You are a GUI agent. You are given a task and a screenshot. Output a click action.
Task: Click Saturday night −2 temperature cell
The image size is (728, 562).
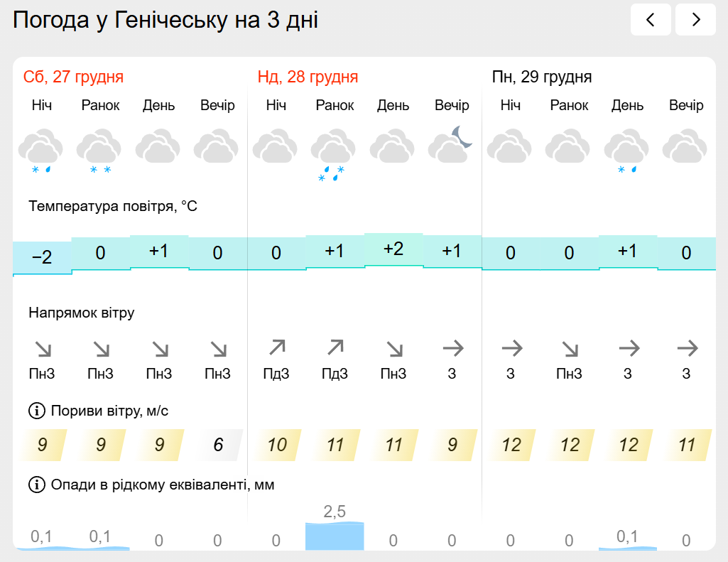[42, 256]
